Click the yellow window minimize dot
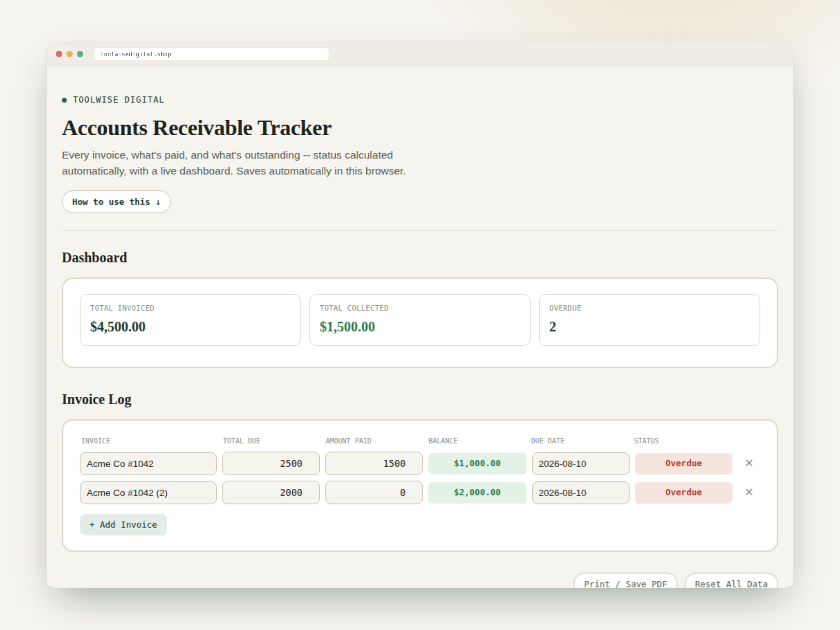The height and width of the screenshot is (630, 840). [x=69, y=54]
